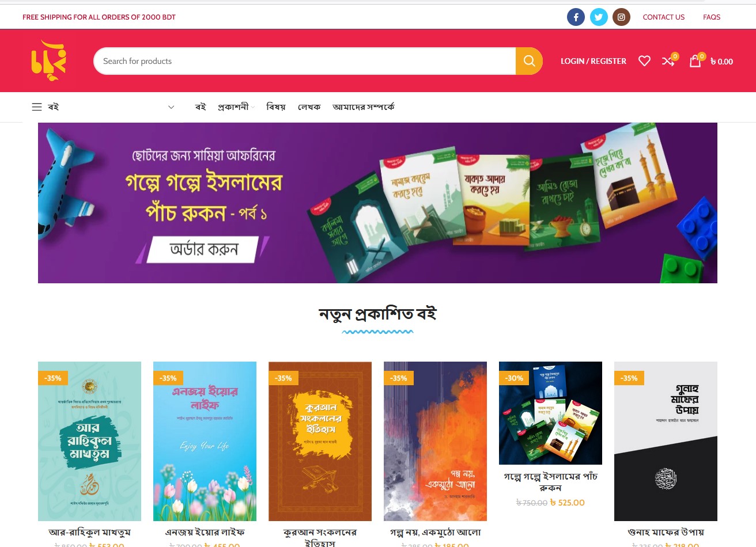Open the Instagram social icon
This screenshot has height=547, width=756.
coord(621,17)
